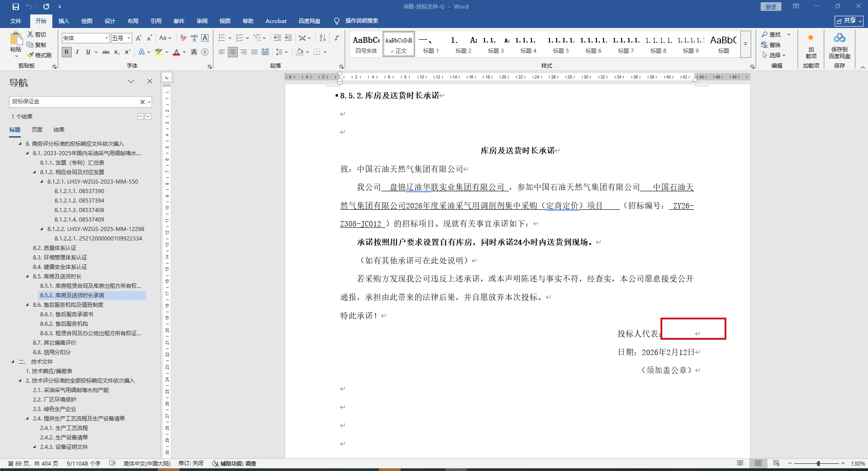Viewport: 868px width, 471px height.
Task: Toggle strikethrough formatting
Action: (x=106, y=52)
